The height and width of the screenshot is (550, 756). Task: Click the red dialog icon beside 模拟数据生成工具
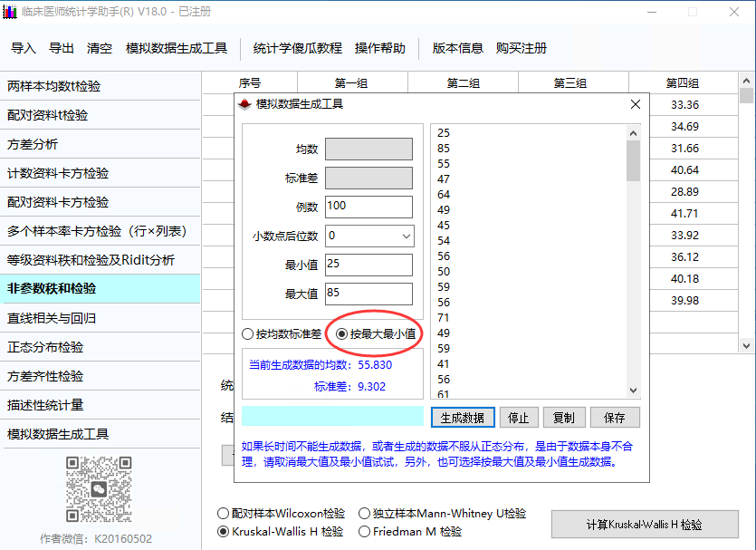click(245, 104)
